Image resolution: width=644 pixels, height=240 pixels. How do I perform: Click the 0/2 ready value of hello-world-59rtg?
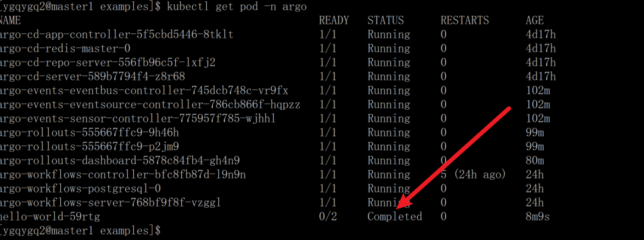point(328,216)
